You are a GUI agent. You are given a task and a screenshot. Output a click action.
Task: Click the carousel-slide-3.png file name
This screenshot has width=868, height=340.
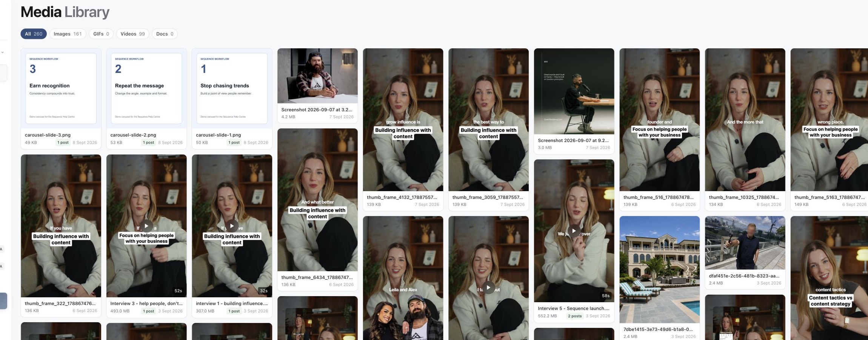click(x=48, y=135)
